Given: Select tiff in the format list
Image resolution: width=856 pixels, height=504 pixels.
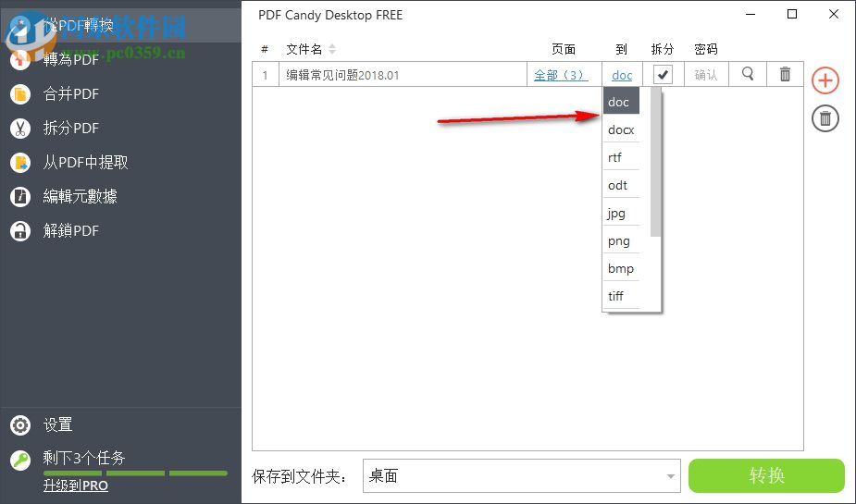Looking at the screenshot, I should coord(621,296).
